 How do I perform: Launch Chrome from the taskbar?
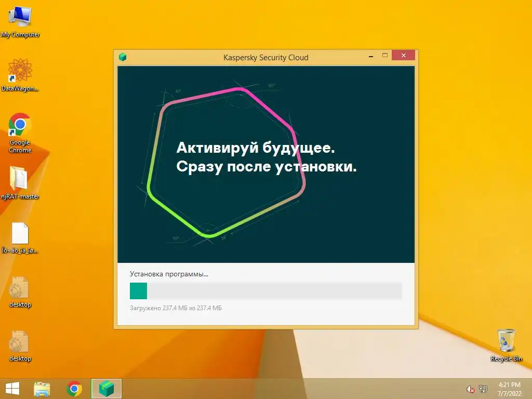tap(74, 389)
